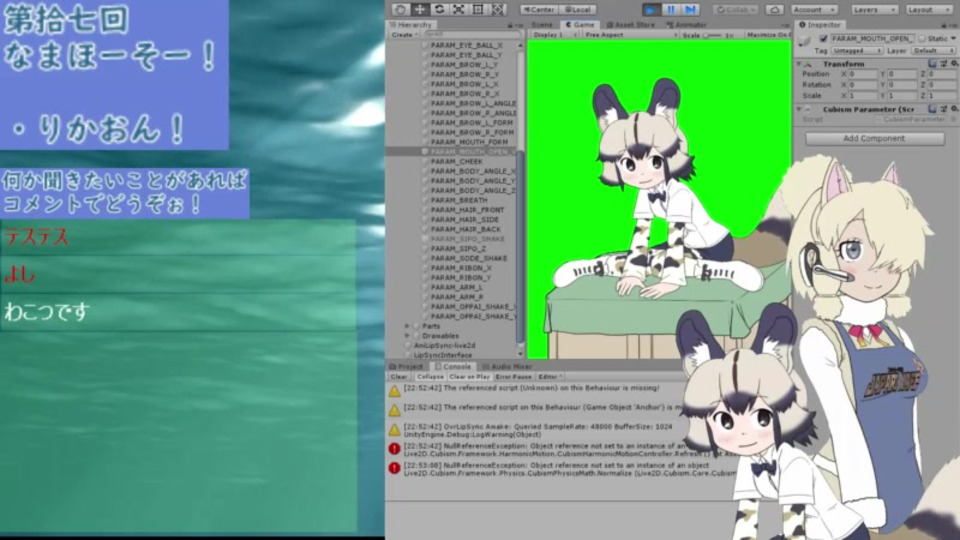Open Cubism Parameter preset settings icon
Screen dimensions: 960x540
[943, 109]
